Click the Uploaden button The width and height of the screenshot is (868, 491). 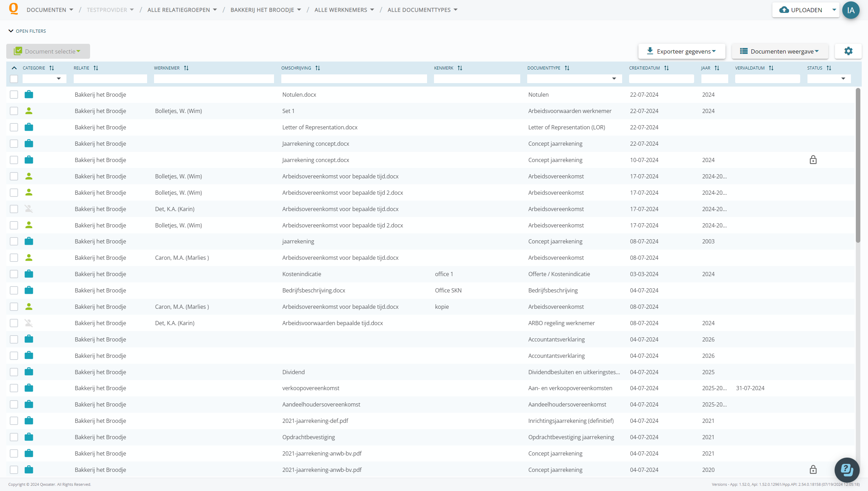[x=801, y=10]
